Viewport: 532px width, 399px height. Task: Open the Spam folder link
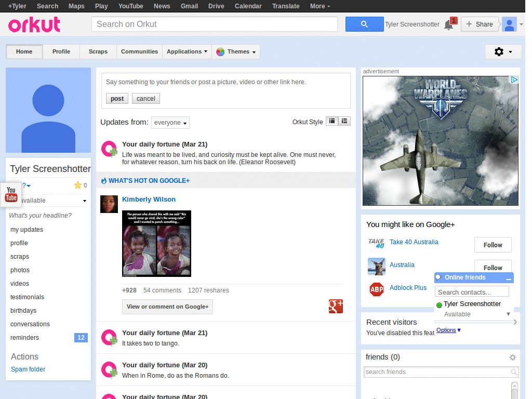(28, 369)
